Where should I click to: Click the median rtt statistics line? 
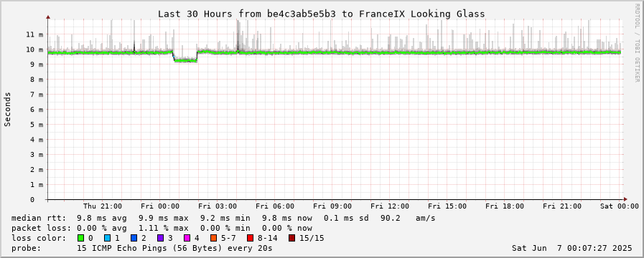pyautogui.click(x=223, y=218)
